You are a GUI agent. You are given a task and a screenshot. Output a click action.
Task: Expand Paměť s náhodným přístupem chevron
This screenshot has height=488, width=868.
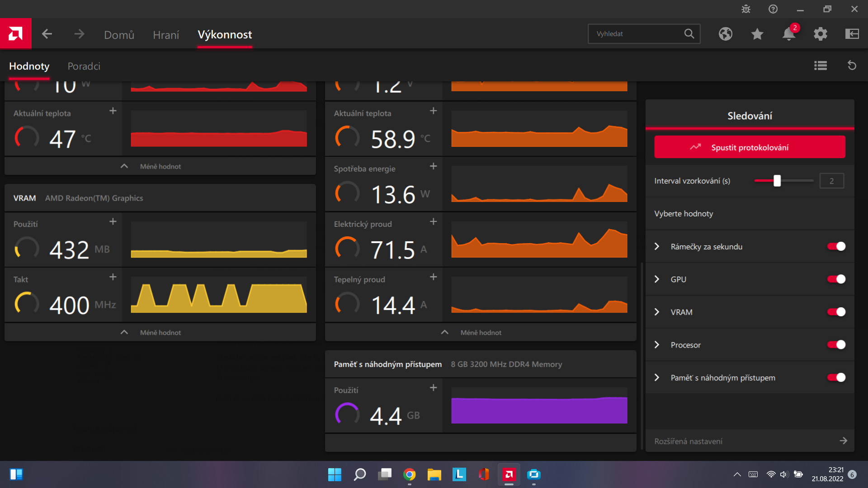pos(657,378)
